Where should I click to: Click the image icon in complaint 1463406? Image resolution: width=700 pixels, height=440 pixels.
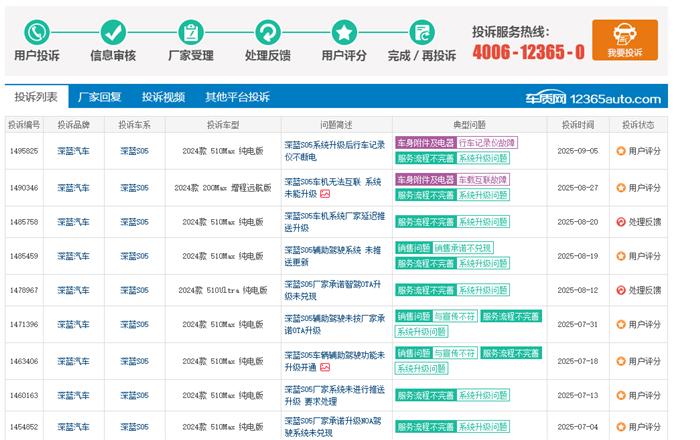tap(325, 367)
